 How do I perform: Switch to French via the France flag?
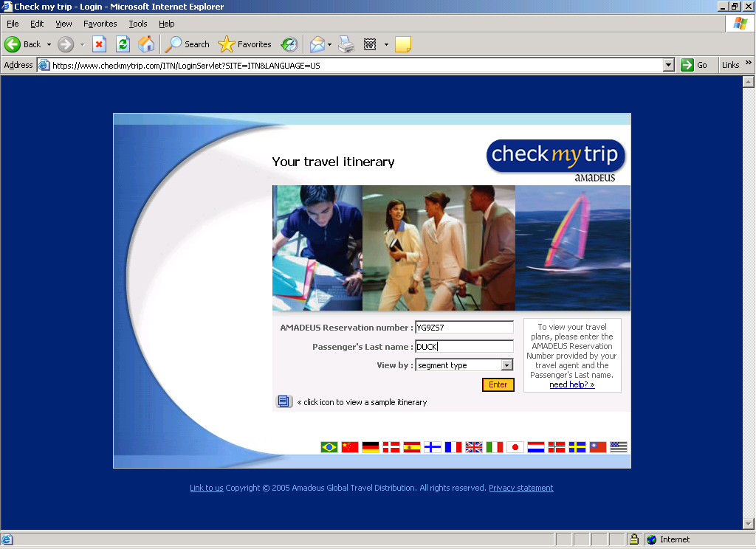coord(453,447)
